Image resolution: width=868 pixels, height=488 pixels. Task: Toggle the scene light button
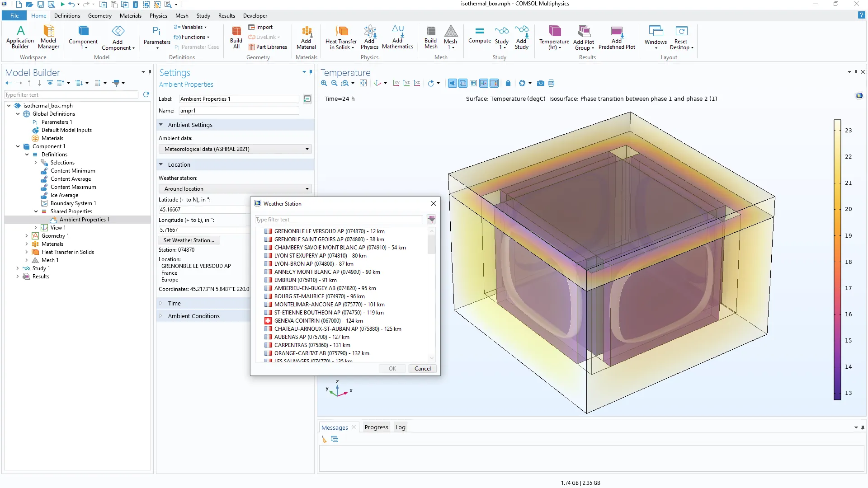pyautogui.click(x=453, y=83)
